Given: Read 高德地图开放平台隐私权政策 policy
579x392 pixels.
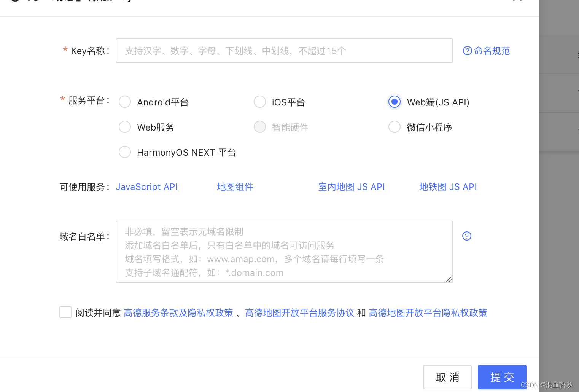Looking at the screenshot, I should [428, 312].
